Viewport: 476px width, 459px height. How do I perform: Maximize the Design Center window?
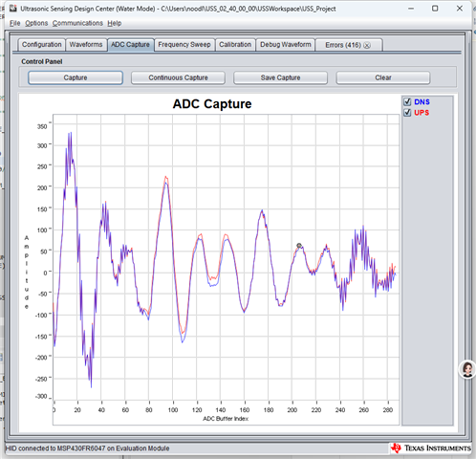435,9
